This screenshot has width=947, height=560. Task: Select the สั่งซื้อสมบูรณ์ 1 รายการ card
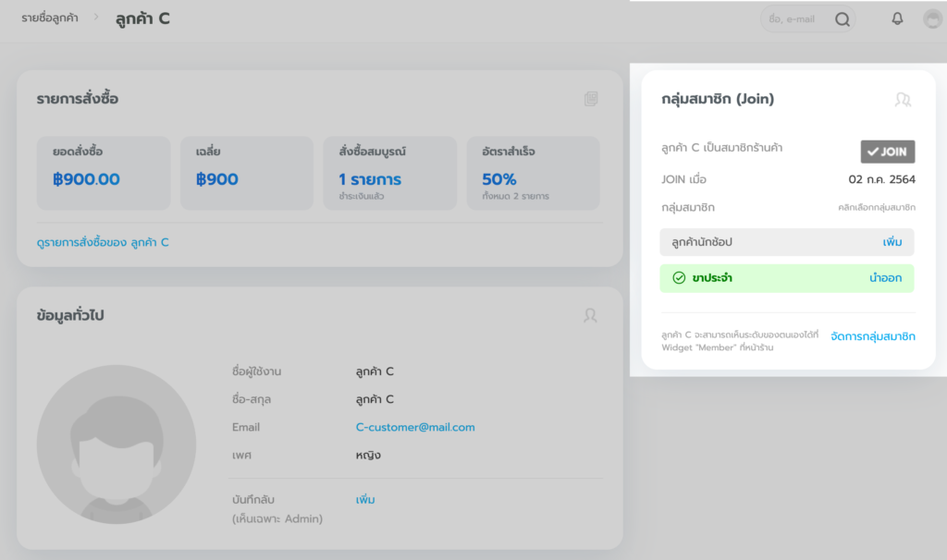click(389, 173)
